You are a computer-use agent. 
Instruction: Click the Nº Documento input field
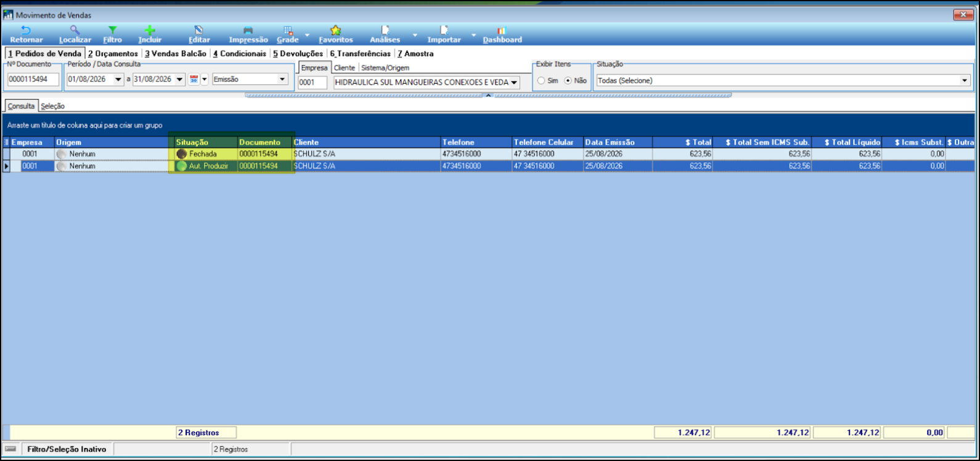(x=33, y=80)
